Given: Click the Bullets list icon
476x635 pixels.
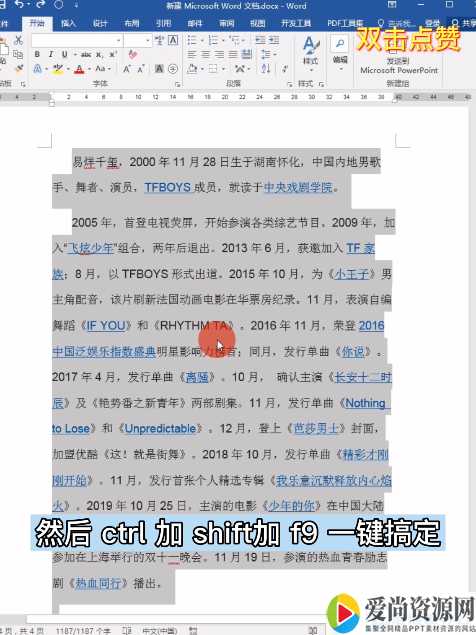Looking at the screenshot, I should (x=192, y=40).
